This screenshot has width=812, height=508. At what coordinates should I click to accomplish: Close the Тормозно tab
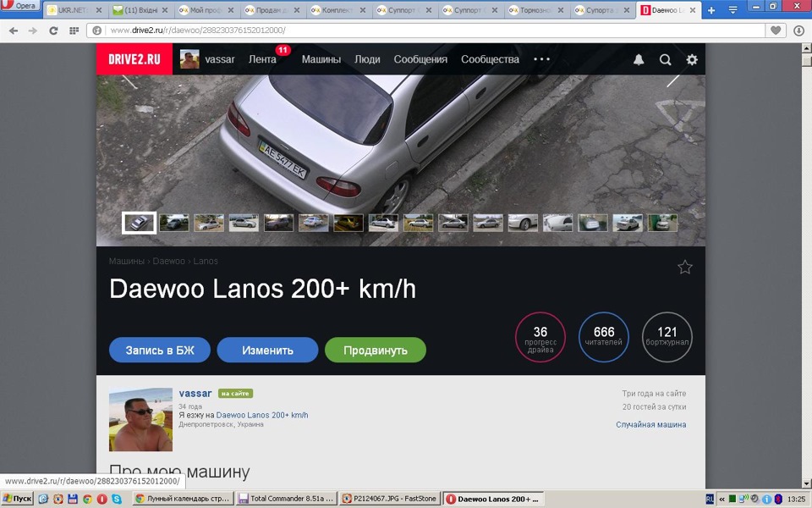[x=560, y=10]
